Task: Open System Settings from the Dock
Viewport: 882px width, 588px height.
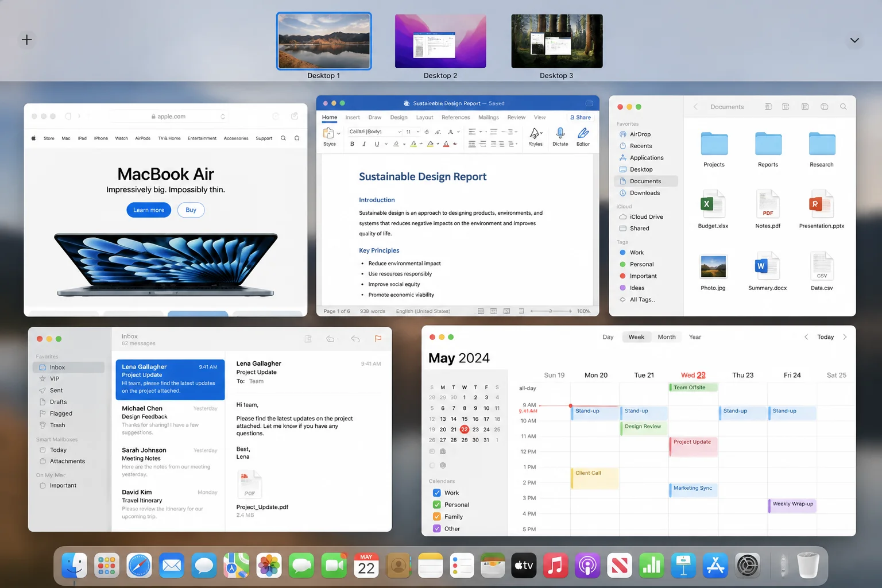Action: [748, 566]
